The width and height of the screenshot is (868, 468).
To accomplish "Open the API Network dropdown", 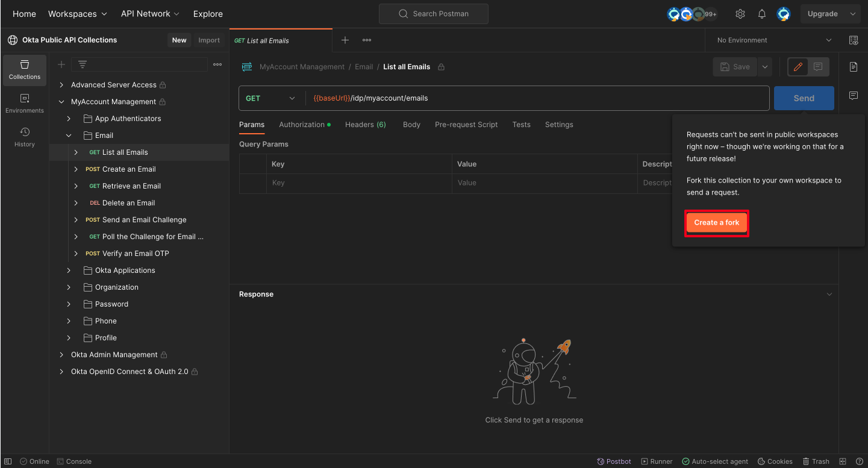I will (x=151, y=14).
